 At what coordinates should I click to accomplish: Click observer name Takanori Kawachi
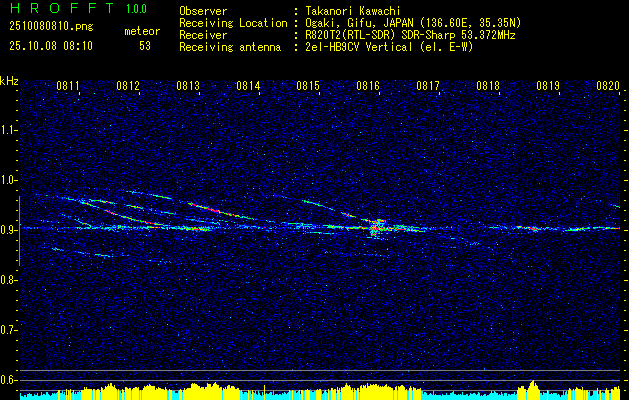[x=353, y=11]
